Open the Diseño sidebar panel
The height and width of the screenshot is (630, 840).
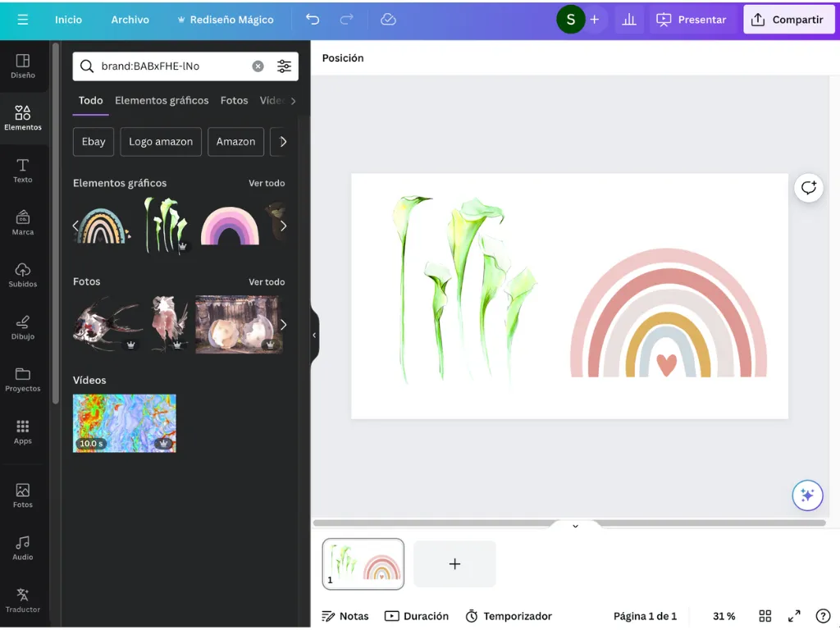tap(22, 66)
